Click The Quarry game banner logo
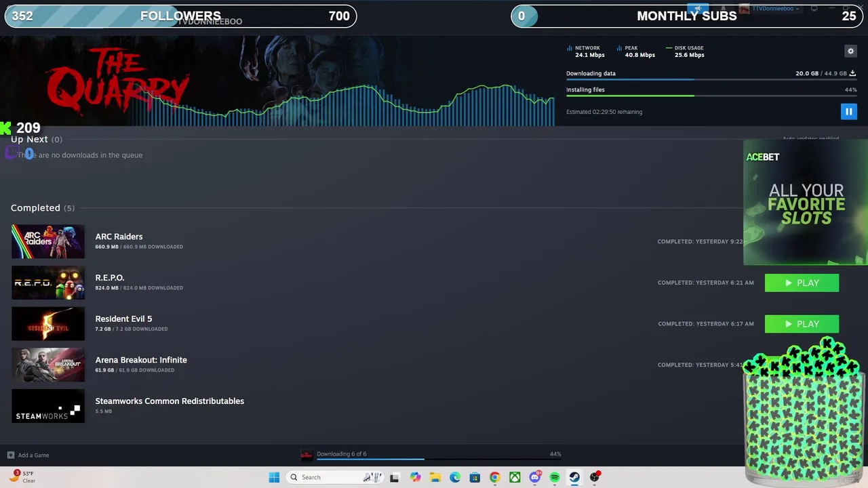868x488 pixels. pos(117,81)
